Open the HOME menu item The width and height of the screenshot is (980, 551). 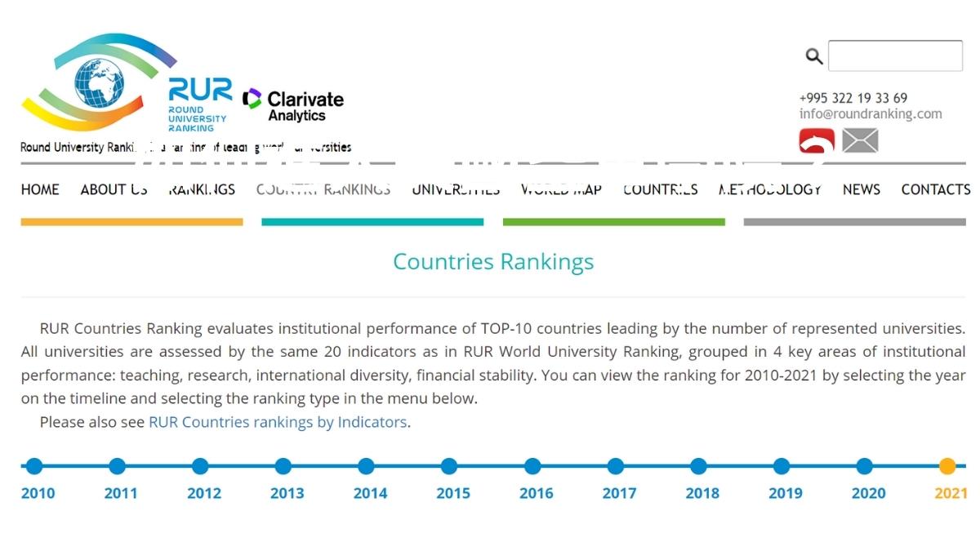pos(40,189)
